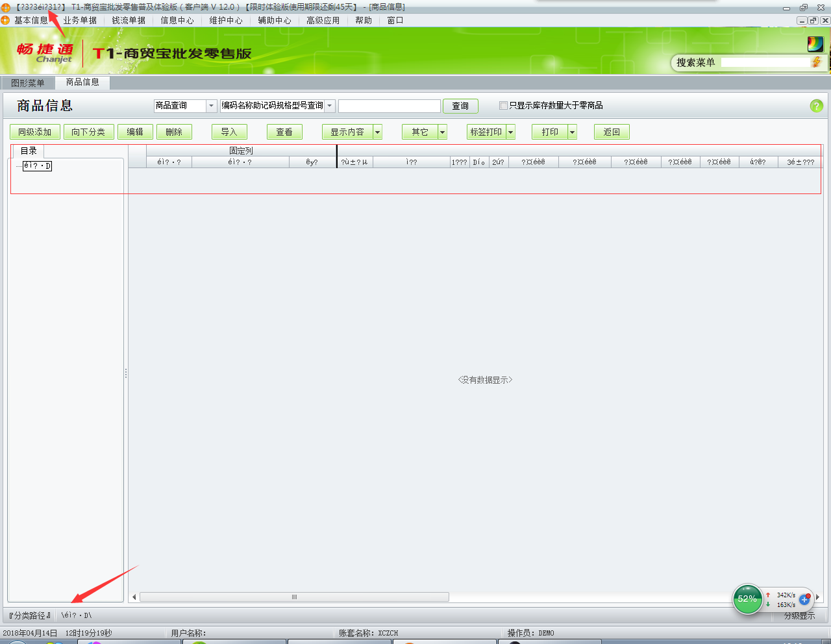This screenshot has height=644, width=831.
Task: Enable 只显示库存数量大于零商品 checkbox
Action: [503, 105]
